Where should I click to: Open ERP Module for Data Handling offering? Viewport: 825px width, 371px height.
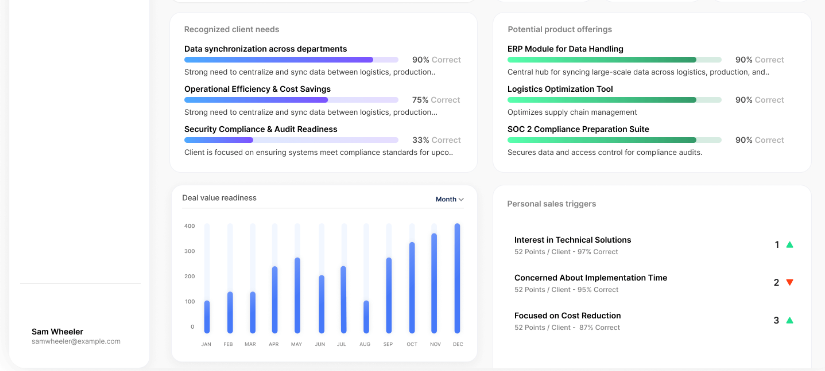[565, 49]
